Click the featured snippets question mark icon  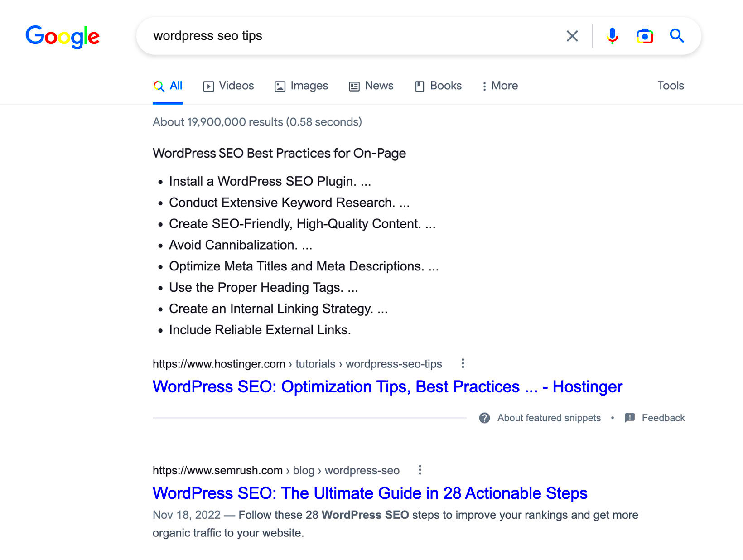484,418
